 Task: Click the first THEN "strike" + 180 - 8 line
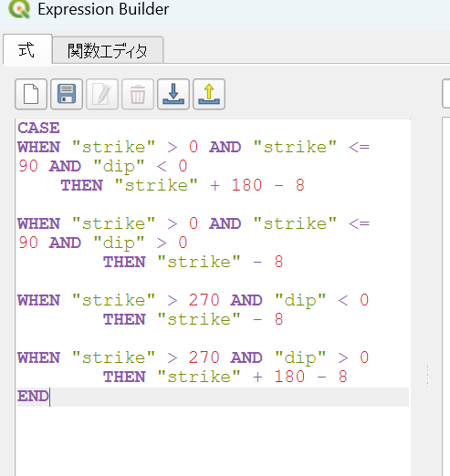(183, 185)
